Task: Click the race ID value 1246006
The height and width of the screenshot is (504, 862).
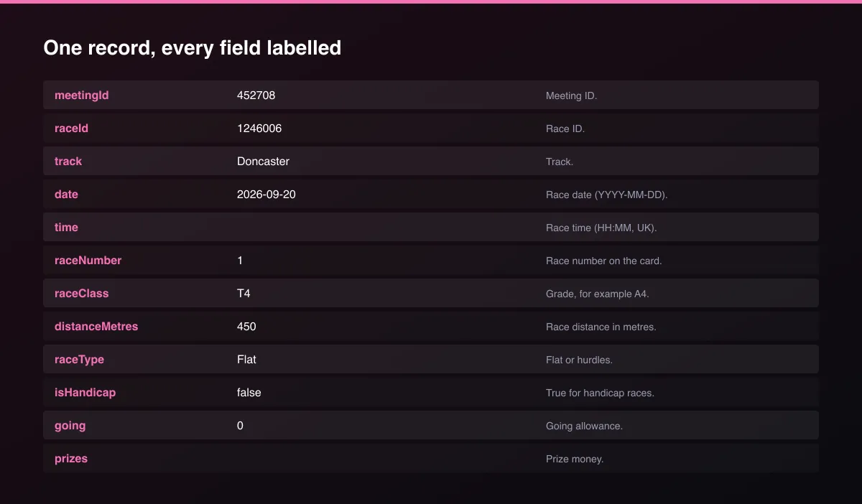Action: (259, 128)
